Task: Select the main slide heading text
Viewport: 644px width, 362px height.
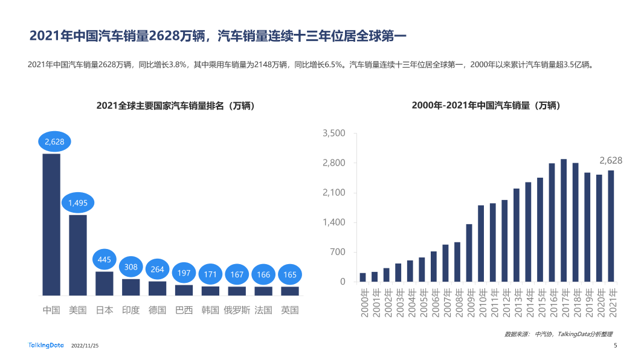Action: pos(218,36)
